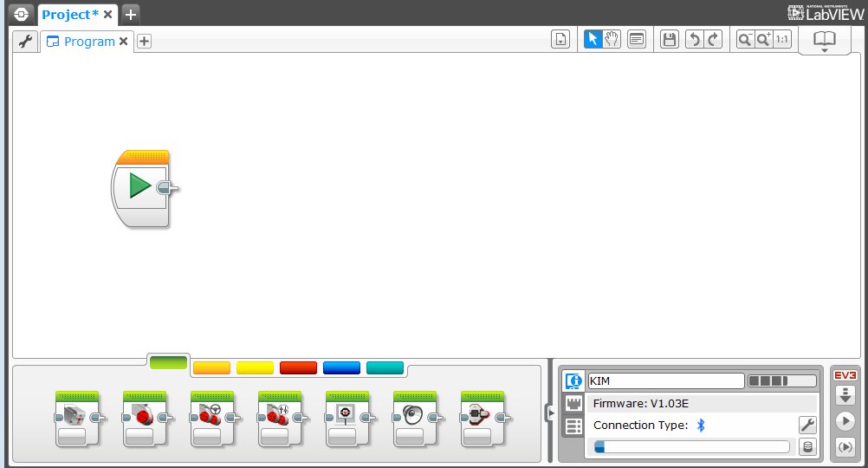Toggle the Comment tool
Screen dimensions: 868x468
(637, 39)
